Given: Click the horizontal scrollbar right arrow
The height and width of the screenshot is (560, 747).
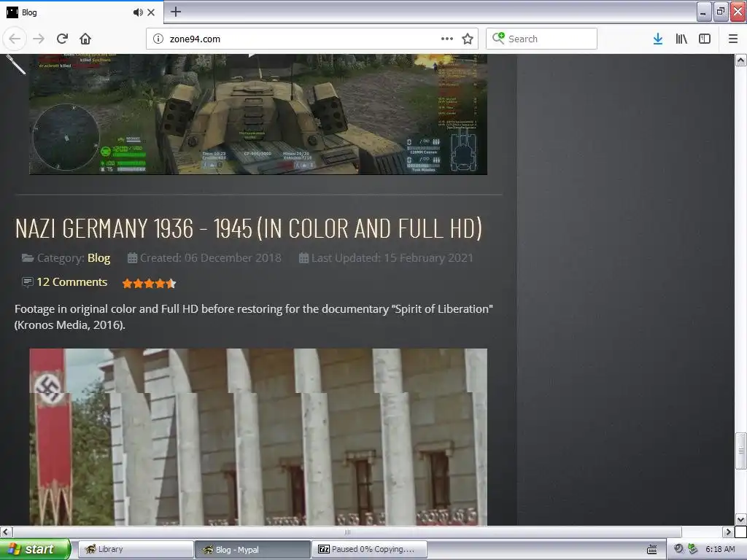Looking at the screenshot, I should pos(728,532).
